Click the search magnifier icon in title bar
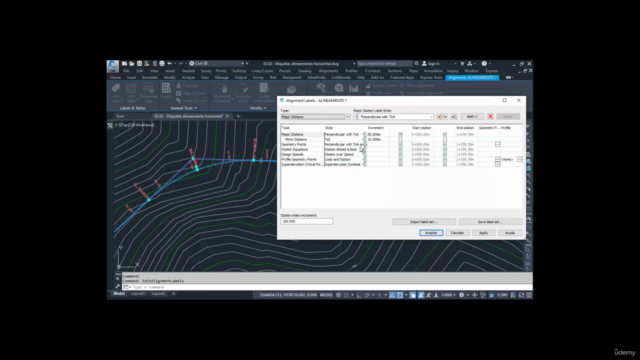This screenshot has height=360, width=640. click(x=416, y=64)
